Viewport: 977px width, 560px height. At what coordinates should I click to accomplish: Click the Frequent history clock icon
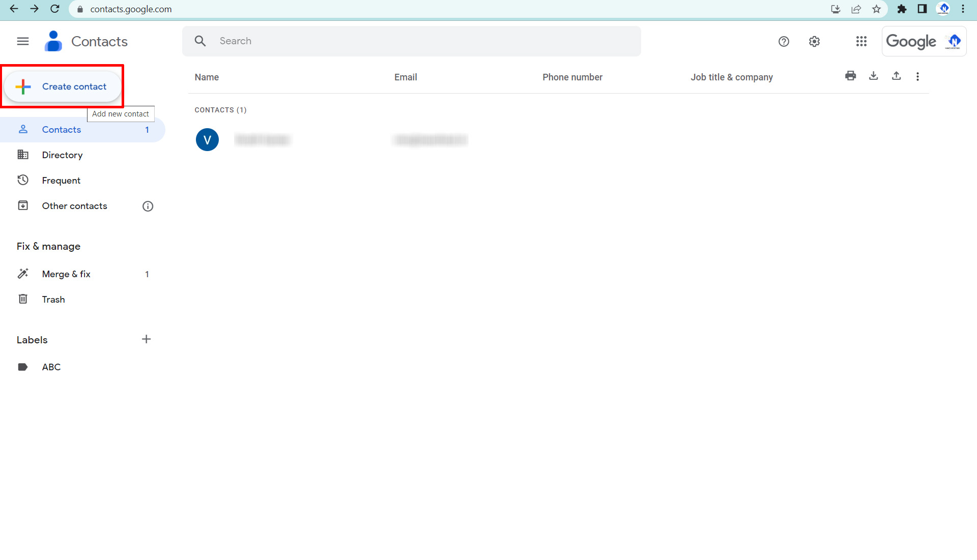23,180
